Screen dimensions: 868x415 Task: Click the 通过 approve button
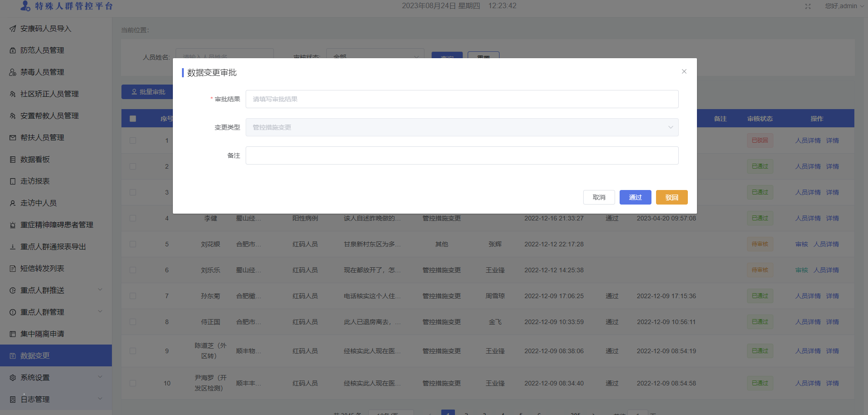click(636, 197)
